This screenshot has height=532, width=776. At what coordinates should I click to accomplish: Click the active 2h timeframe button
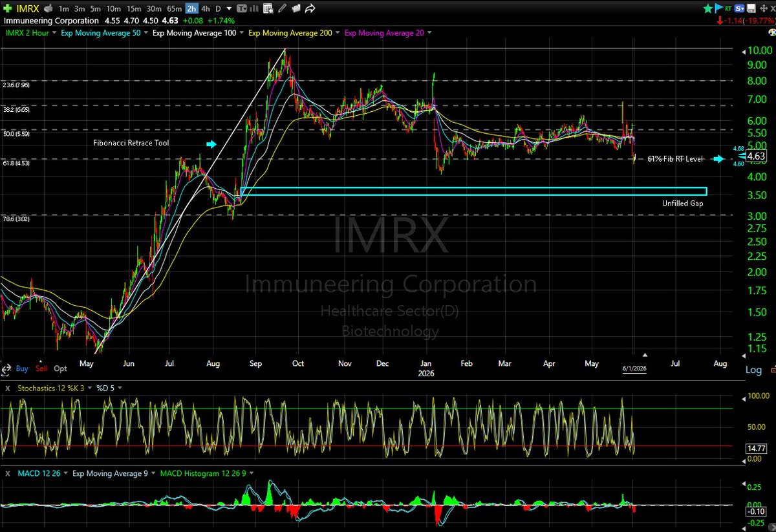[191, 9]
